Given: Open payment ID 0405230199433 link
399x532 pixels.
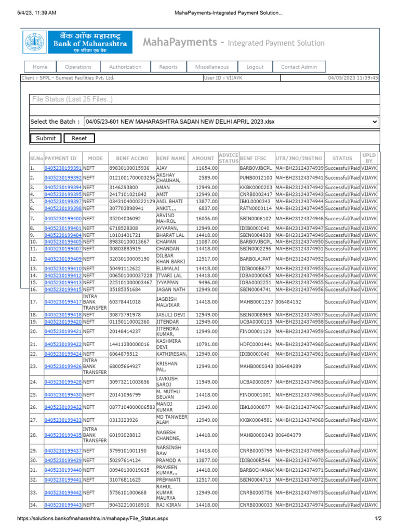Looking at the screenshot, I should point(63,420).
